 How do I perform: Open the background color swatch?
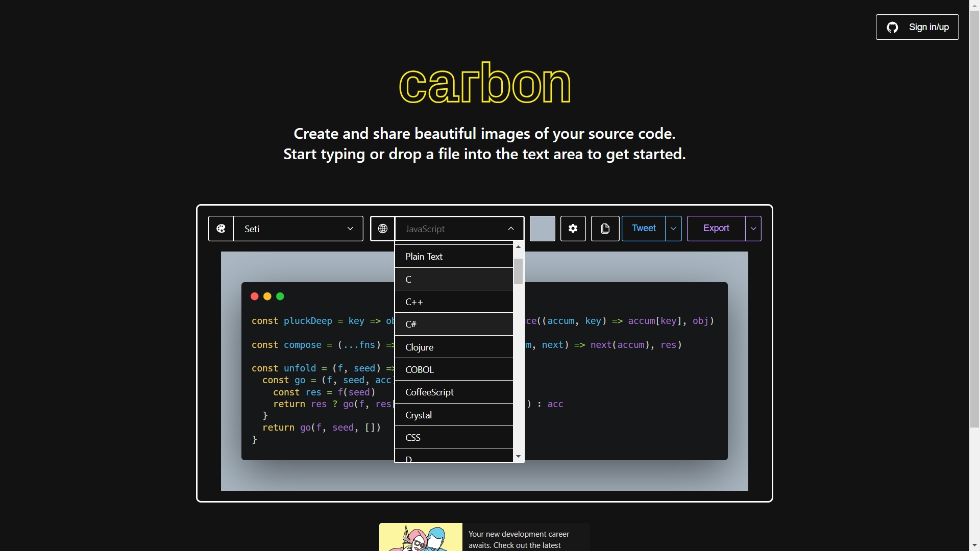click(x=543, y=229)
